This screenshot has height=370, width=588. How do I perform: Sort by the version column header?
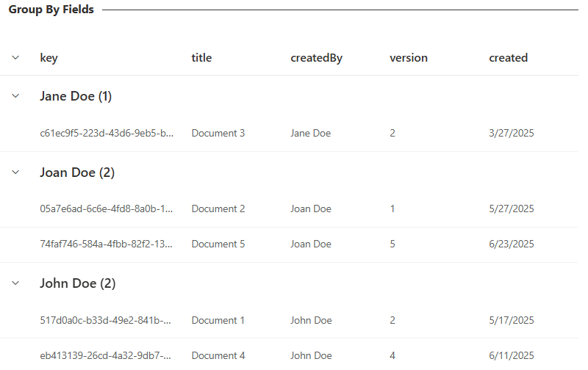[408, 58]
